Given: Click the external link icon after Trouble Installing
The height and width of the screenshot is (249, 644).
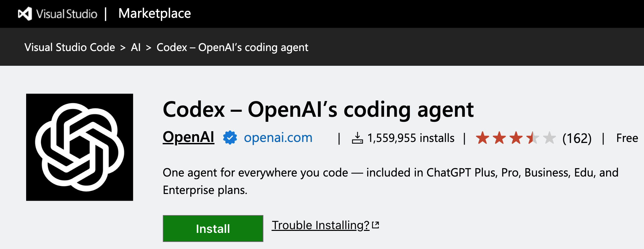Looking at the screenshot, I should coord(376,225).
